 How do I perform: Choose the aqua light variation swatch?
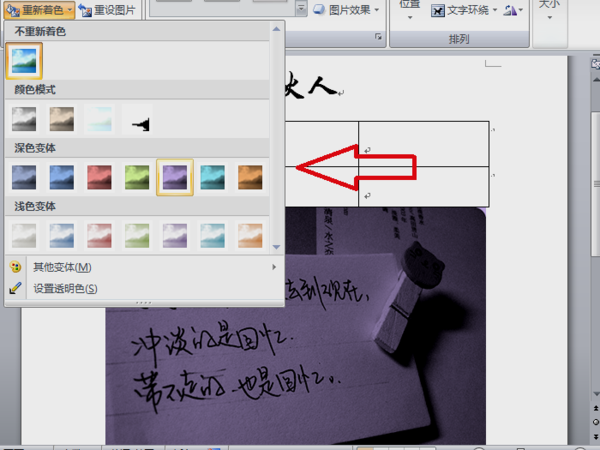[212, 236]
